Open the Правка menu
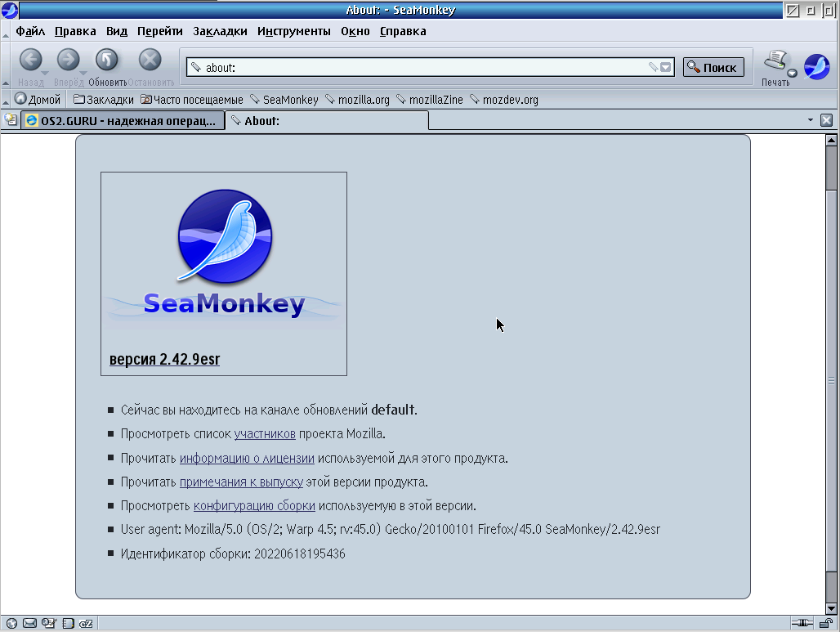This screenshot has height=632, width=840. 75,32
